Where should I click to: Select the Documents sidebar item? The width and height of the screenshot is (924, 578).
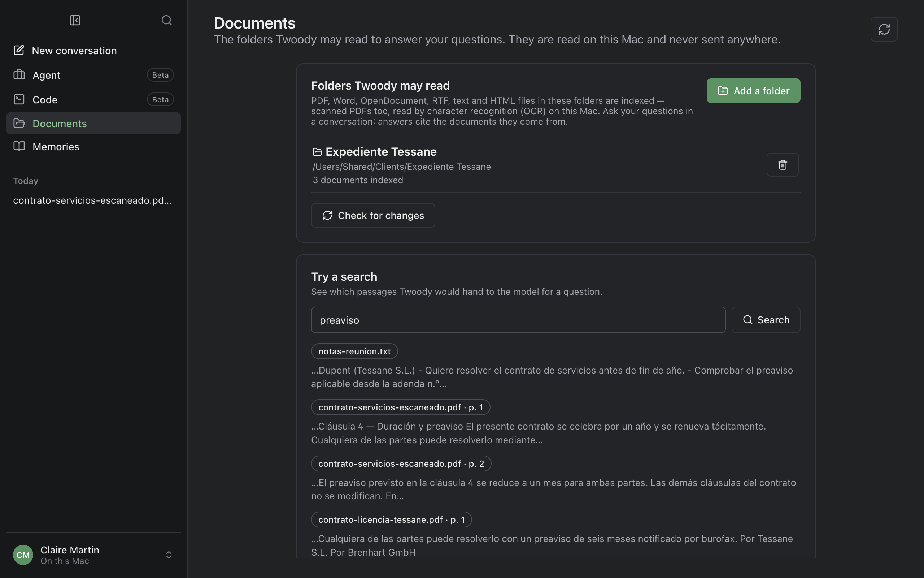pyautogui.click(x=93, y=124)
